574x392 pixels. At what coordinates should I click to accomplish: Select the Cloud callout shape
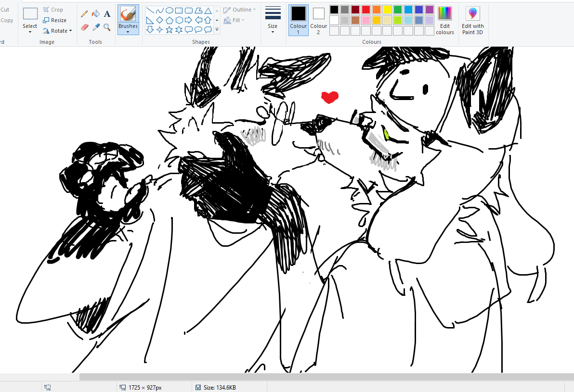(x=208, y=30)
